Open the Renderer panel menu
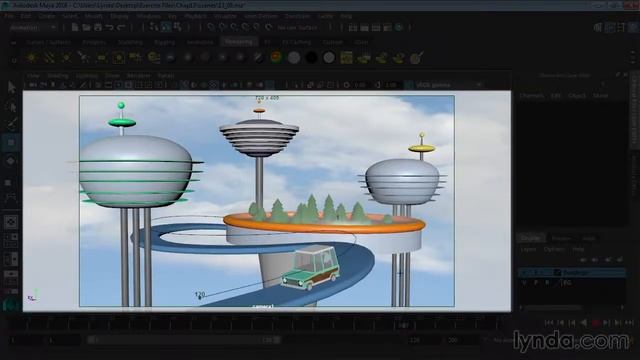 (x=138, y=76)
